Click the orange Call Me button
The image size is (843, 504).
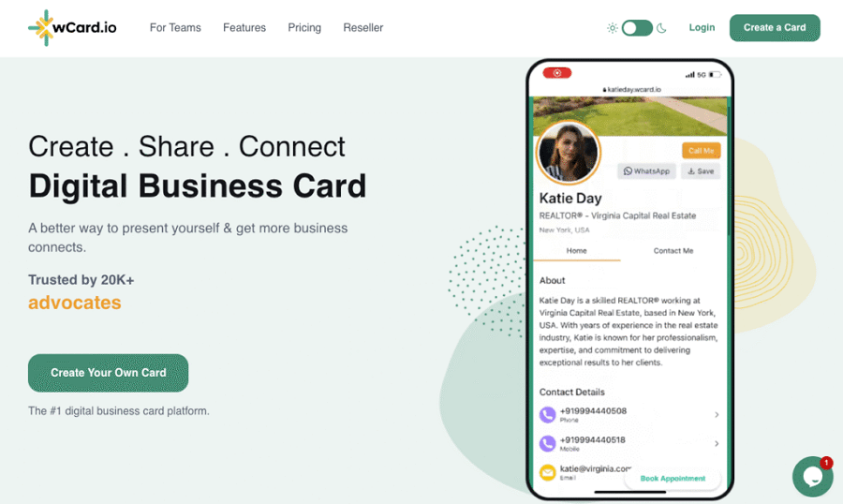pyautogui.click(x=701, y=151)
